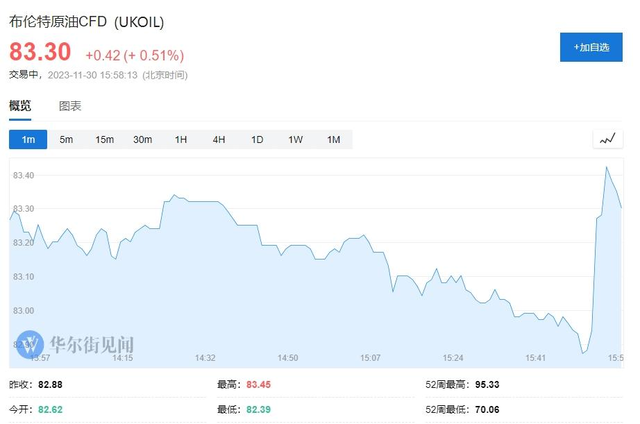
Task: Click the 83.40 price axis label
Action: [x=24, y=175]
